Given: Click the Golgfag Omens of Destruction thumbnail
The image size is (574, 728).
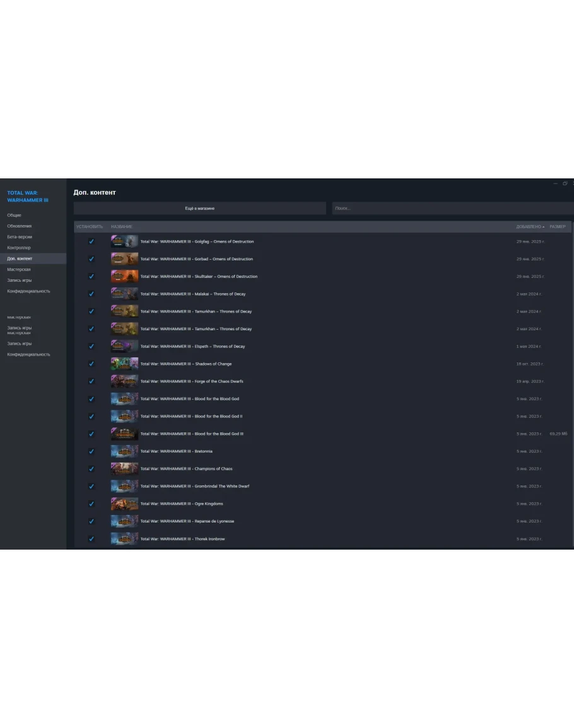Looking at the screenshot, I should pos(124,241).
